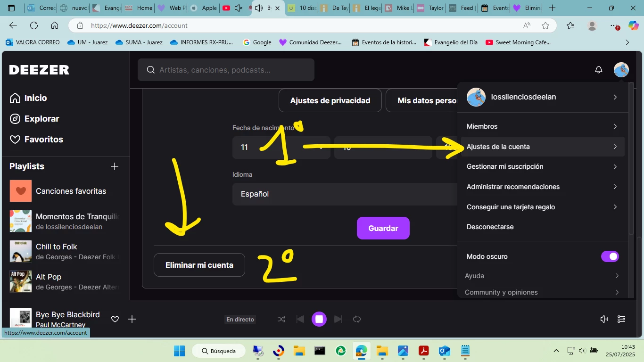This screenshot has width=644, height=362.
Task: Stop playback with the purple stop button
Action: 319,319
